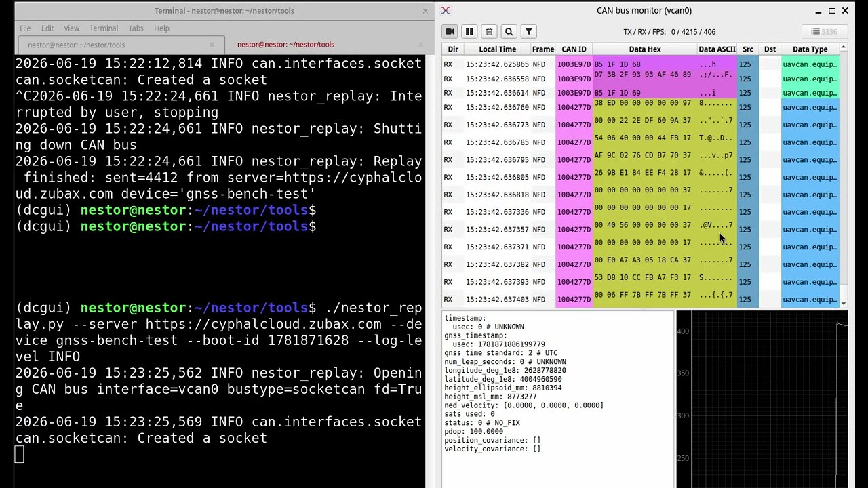Click the Src column header
Viewport: 868px width, 488px height.
[x=748, y=49]
